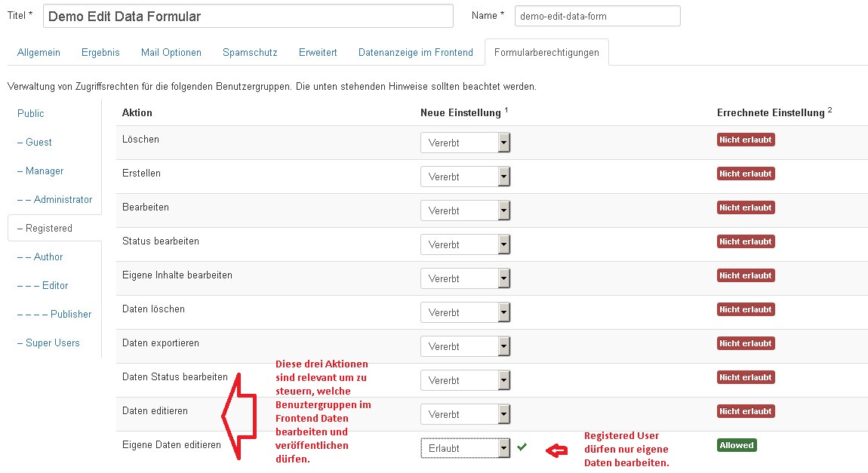Image resolution: width=868 pixels, height=473 pixels.
Task: Open the Löschen permission dropdown
Action: pos(465,142)
